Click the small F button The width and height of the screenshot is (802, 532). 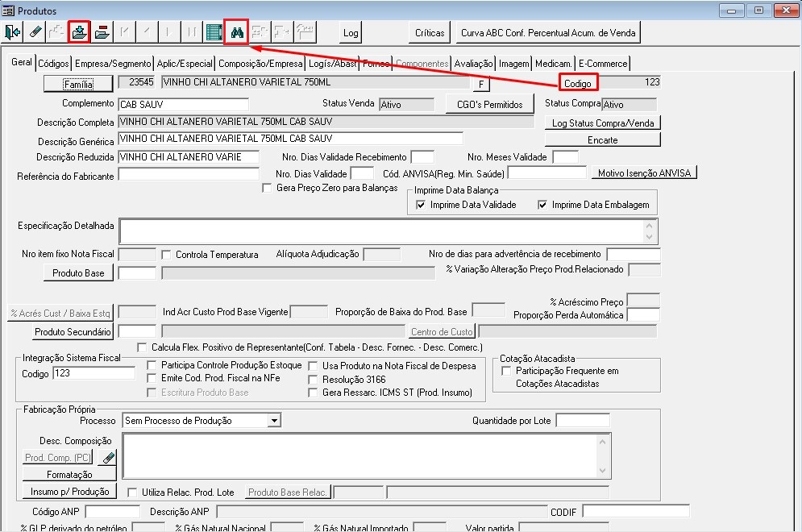[x=481, y=84]
